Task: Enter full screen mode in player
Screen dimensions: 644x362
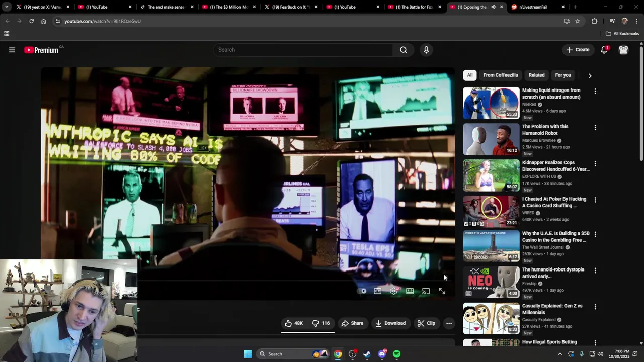Action: click(442, 291)
